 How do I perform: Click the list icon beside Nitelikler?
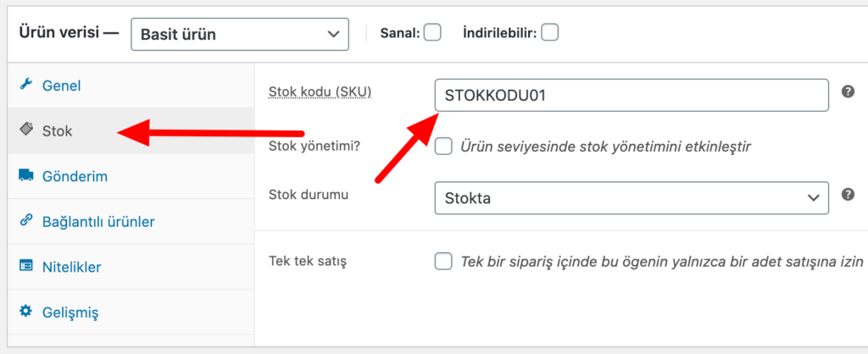tap(26, 266)
